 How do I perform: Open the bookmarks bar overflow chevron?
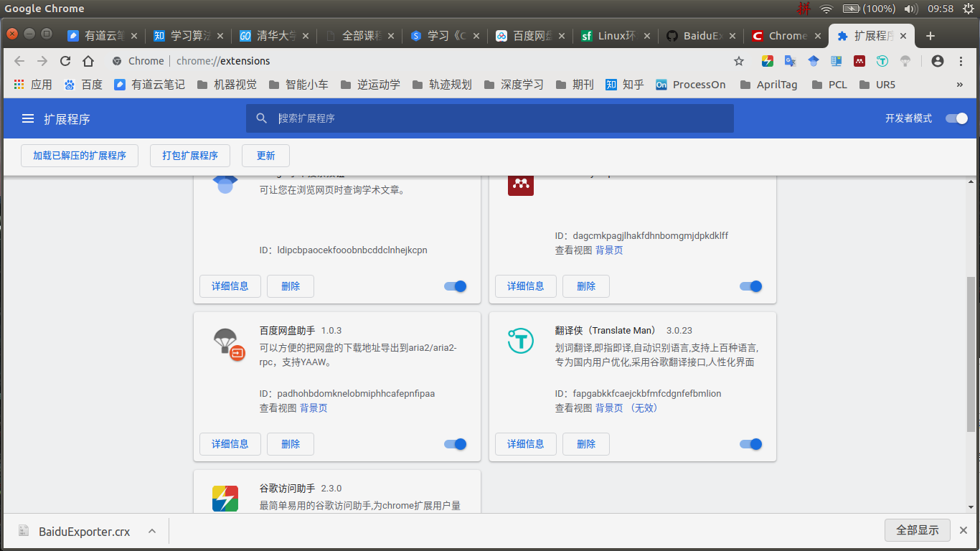961,84
